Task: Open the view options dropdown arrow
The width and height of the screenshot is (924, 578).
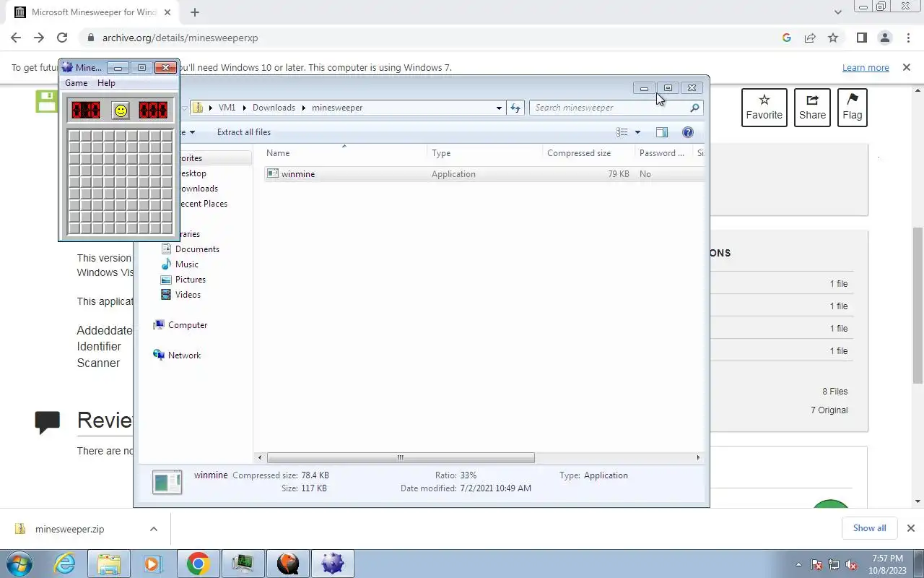Action: (x=637, y=132)
